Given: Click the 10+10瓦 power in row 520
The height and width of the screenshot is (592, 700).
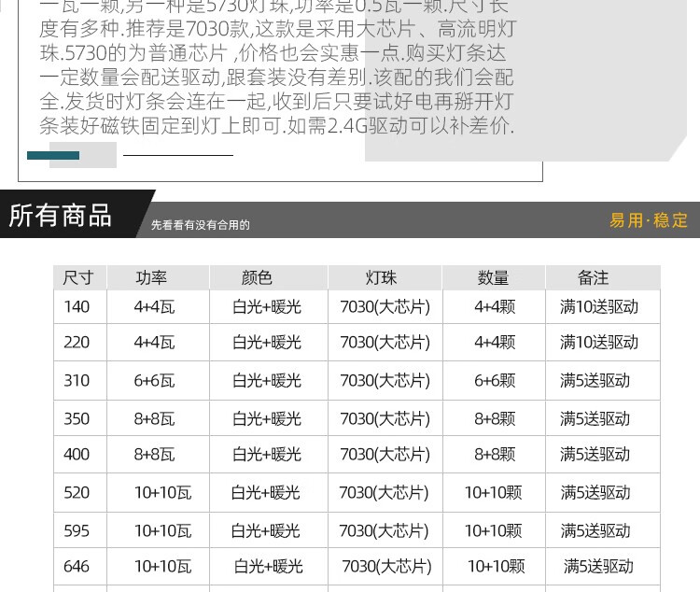Looking at the screenshot, I should (x=163, y=493).
